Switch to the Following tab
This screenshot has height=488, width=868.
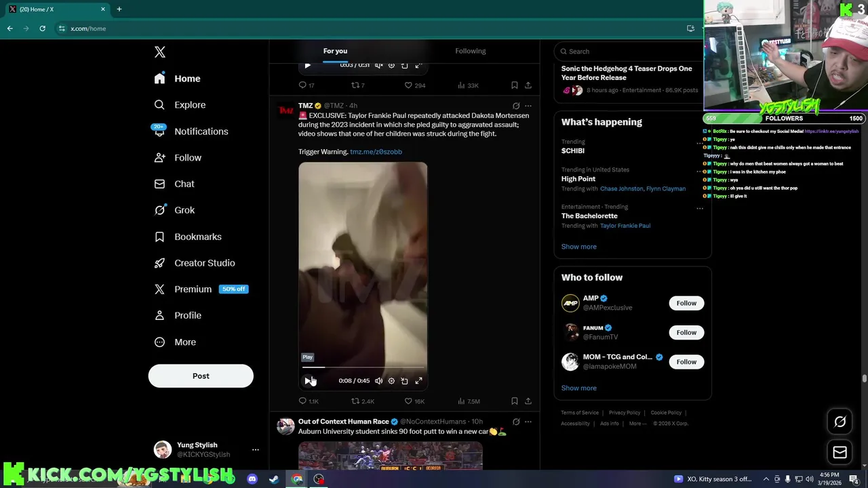tap(471, 51)
